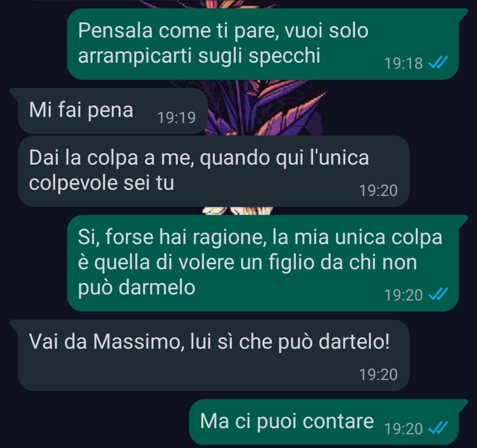
Task: Tap read ticks on 'può darmelo' message
Action: [x=438, y=294]
